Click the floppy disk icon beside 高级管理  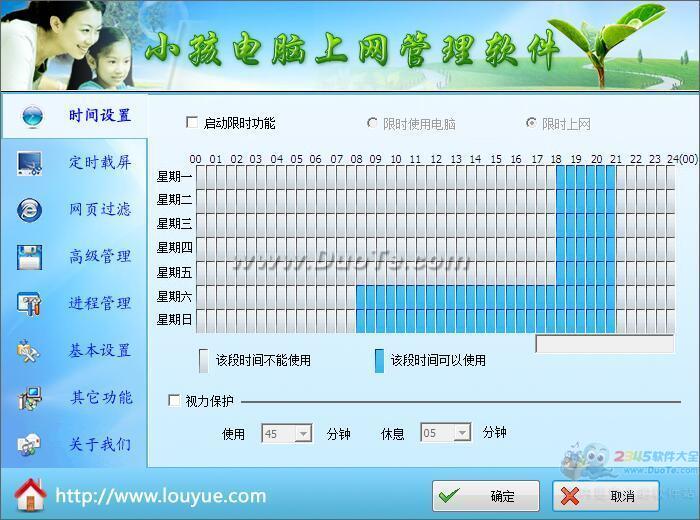point(29,257)
